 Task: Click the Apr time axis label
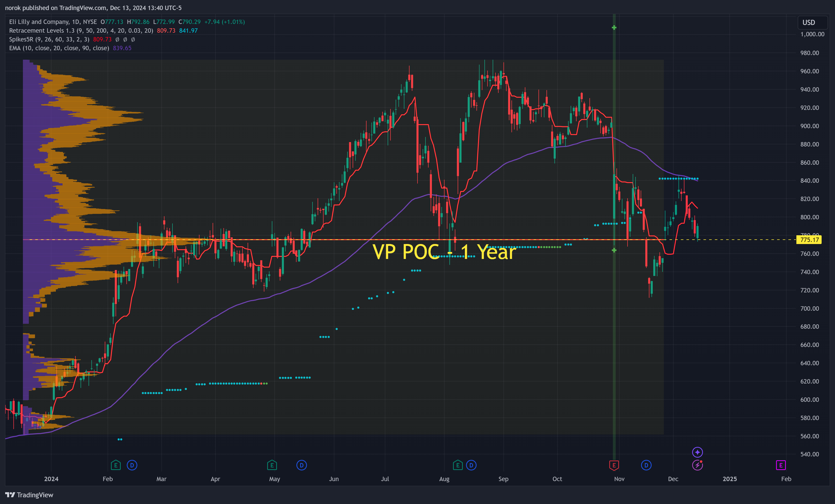(215, 479)
